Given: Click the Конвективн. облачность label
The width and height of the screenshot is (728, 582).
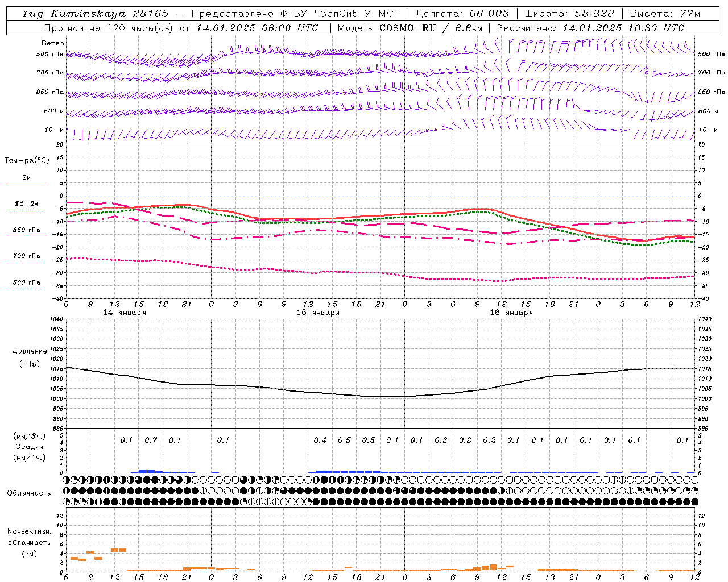Looking at the screenshot, I should click(29, 537).
